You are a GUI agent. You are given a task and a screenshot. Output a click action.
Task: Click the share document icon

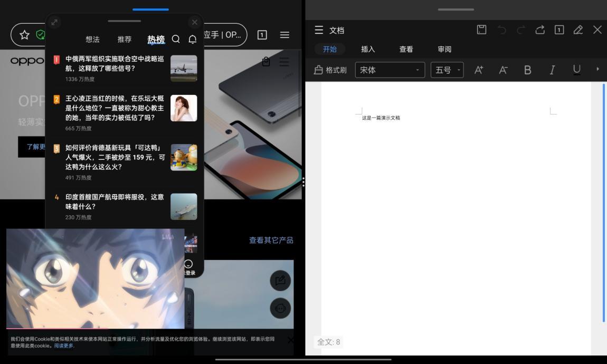540,30
